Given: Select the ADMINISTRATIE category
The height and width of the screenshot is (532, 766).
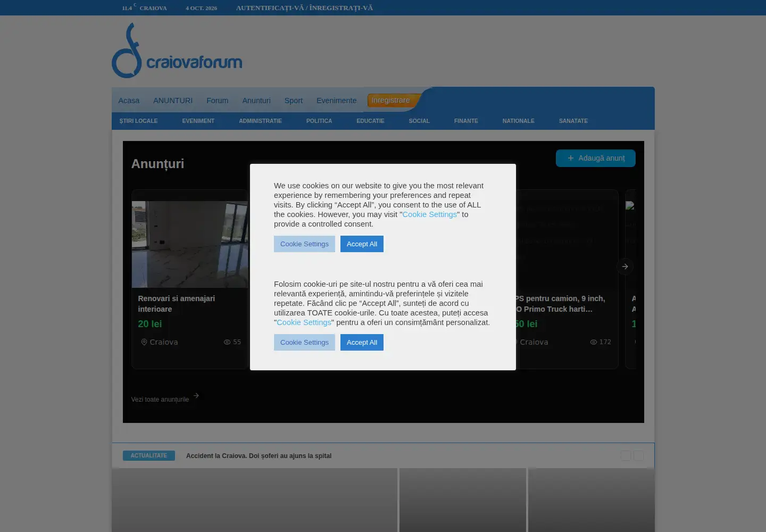Looking at the screenshot, I should 261,121.
